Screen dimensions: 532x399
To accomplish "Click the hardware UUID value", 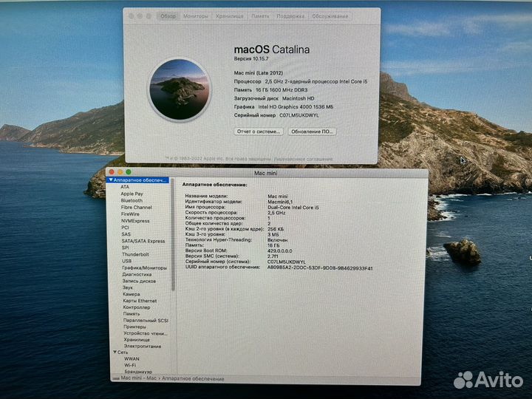I will (x=320, y=268).
